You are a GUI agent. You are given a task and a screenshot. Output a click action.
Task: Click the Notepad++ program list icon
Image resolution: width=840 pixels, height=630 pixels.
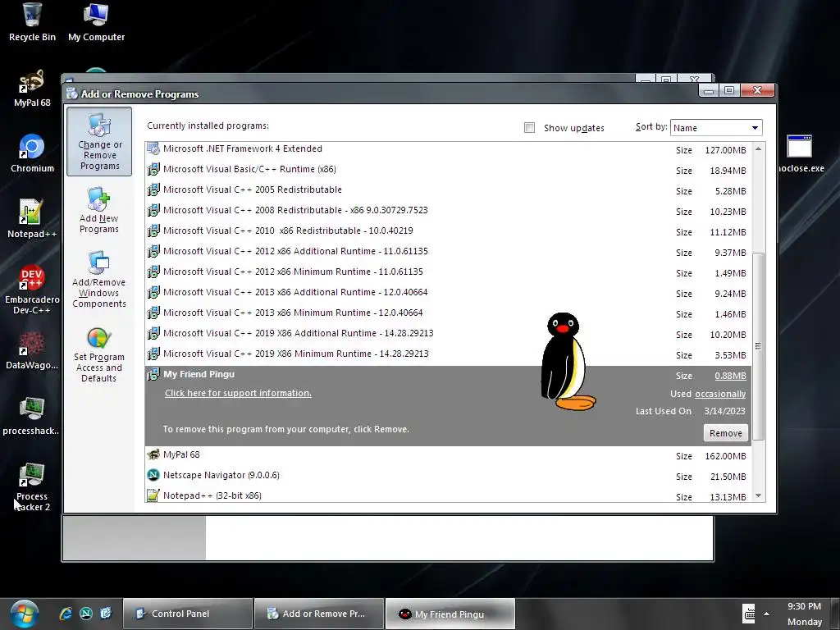tap(153, 495)
